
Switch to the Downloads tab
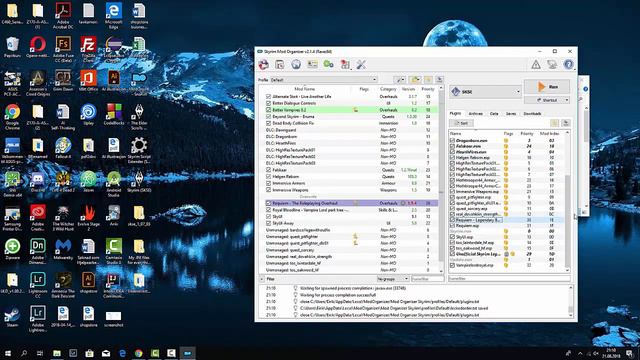[x=532, y=113]
